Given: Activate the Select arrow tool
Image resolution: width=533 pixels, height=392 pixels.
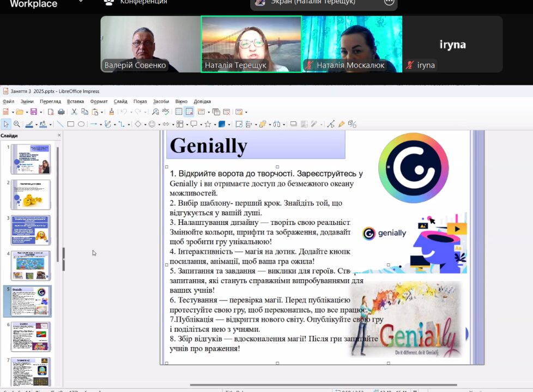Looking at the screenshot, I should click(x=6, y=124).
